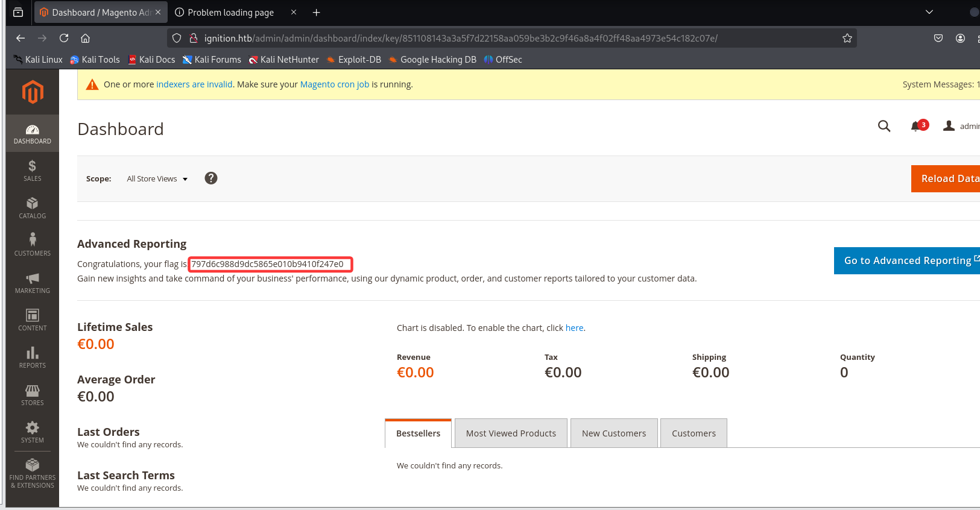Open the Kali Tools bookmark
This screenshot has width=980, height=510.
coord(95,60)
